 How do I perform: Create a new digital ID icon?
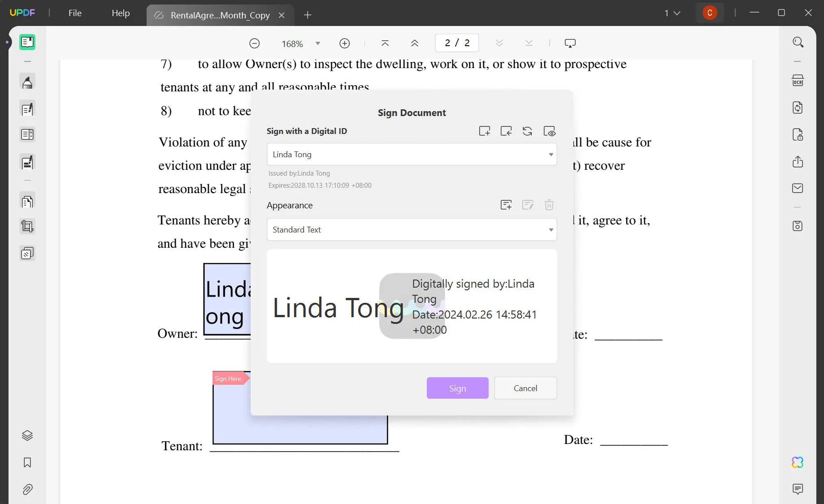[484, 131]
